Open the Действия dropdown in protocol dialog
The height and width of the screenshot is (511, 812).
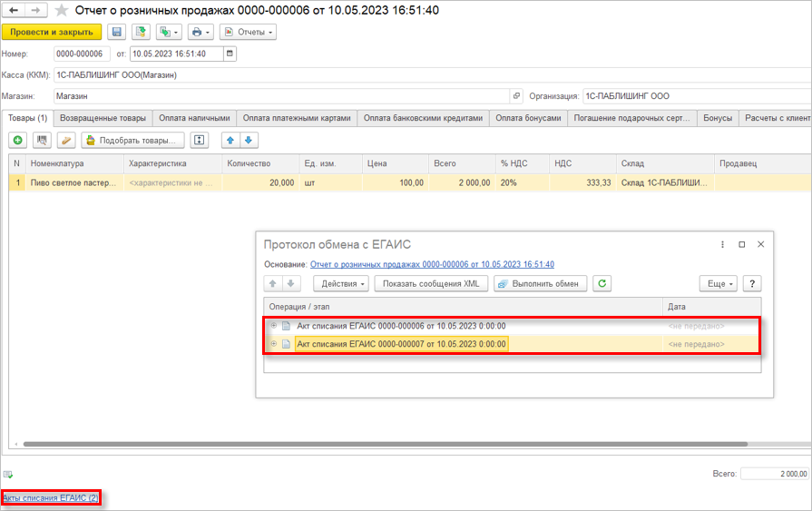pyautogui.click(x=345, y=283)
